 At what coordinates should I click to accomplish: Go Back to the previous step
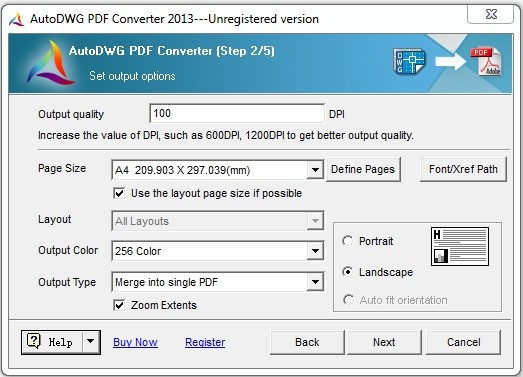point(307,342)
